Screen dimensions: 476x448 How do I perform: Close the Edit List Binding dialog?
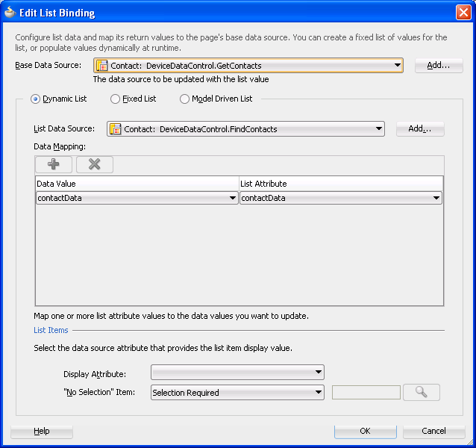463,13
